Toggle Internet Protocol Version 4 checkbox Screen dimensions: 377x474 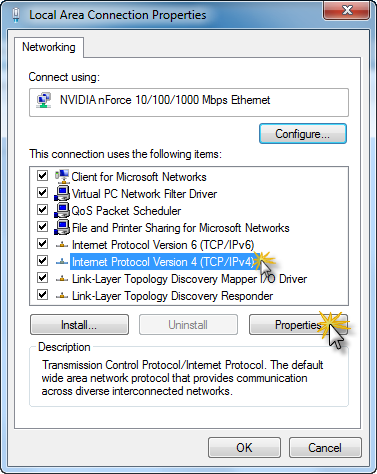click(x=42, y=261)
